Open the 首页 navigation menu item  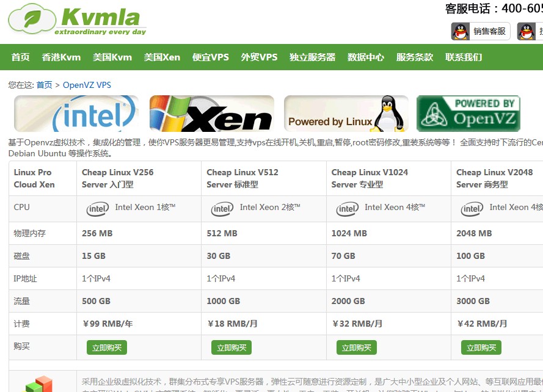20,57
